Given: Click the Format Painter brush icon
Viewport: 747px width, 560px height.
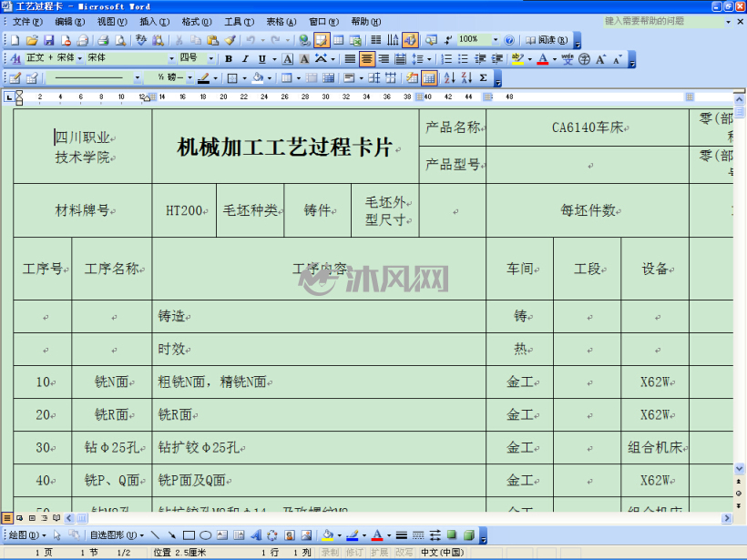Looking at the screenshot, I should click(x=230, y=40).
